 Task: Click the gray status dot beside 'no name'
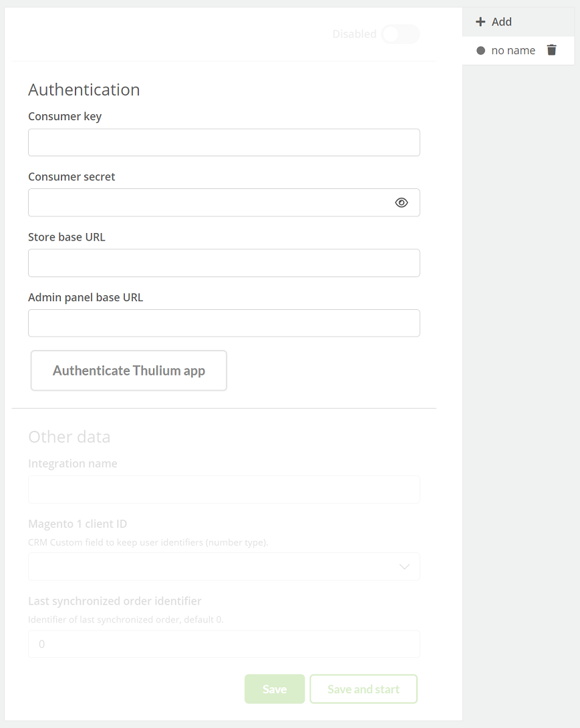pos(480,51)
